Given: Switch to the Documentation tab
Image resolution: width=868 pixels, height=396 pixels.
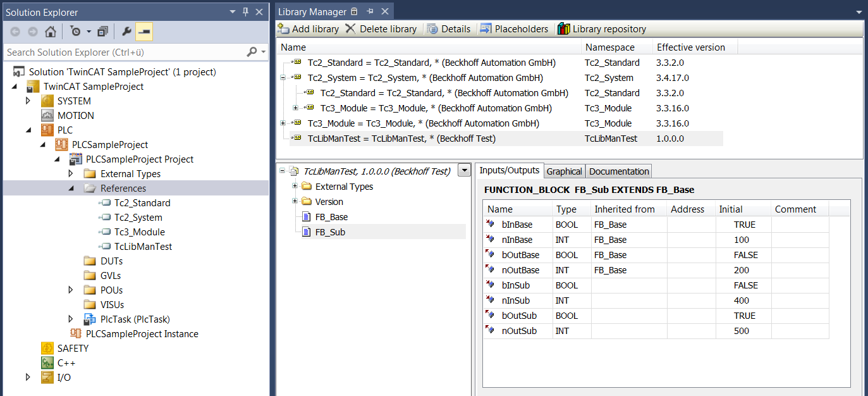Looking at the screenshot, I should (x=619, y=171).
